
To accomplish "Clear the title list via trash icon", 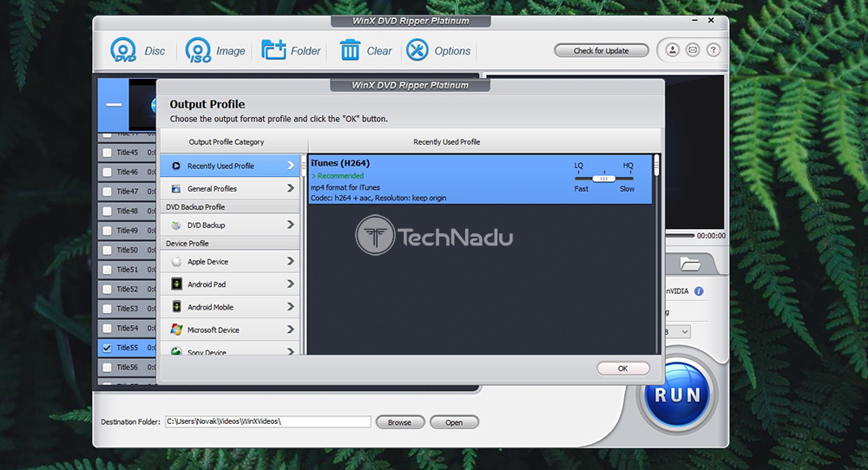I will (x=350, y=50).
